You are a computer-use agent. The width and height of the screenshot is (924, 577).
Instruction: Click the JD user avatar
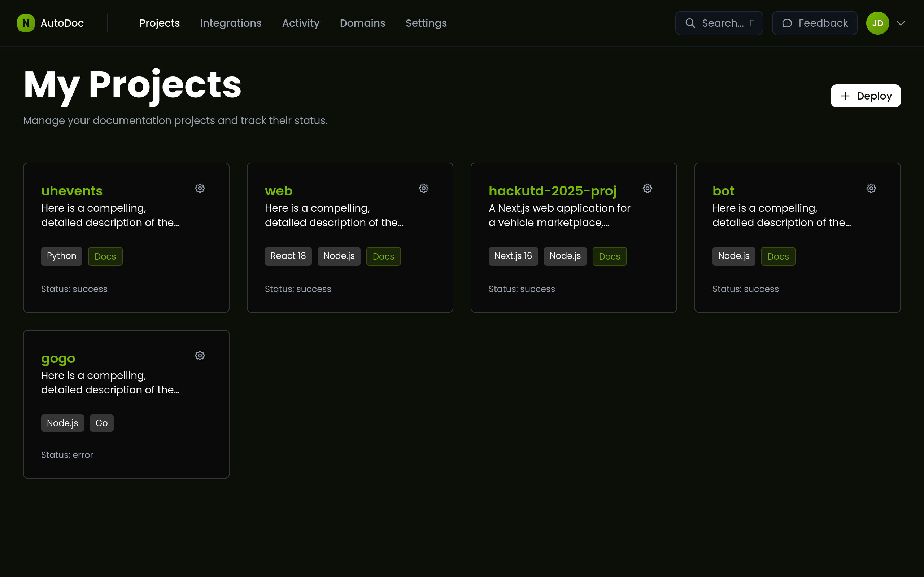click(877, 23)
